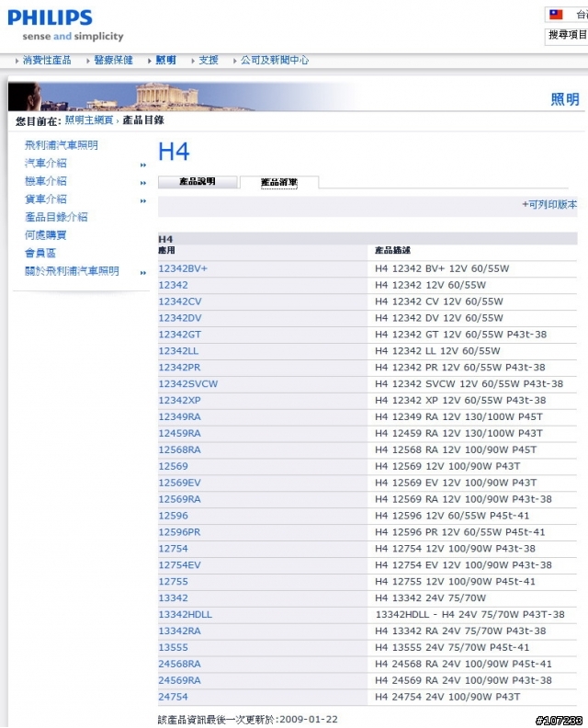Open product 12754
Viewport: 588px width, 728px height.
(x=173, y=549)
